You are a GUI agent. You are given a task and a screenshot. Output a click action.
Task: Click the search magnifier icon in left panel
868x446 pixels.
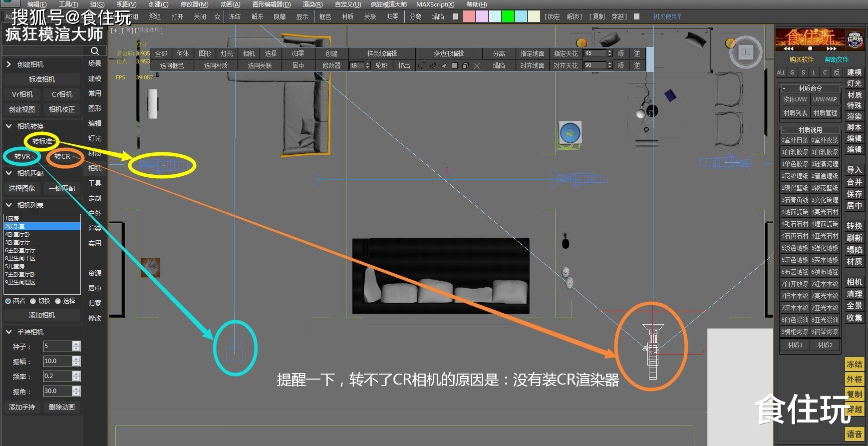click(95, 51)
